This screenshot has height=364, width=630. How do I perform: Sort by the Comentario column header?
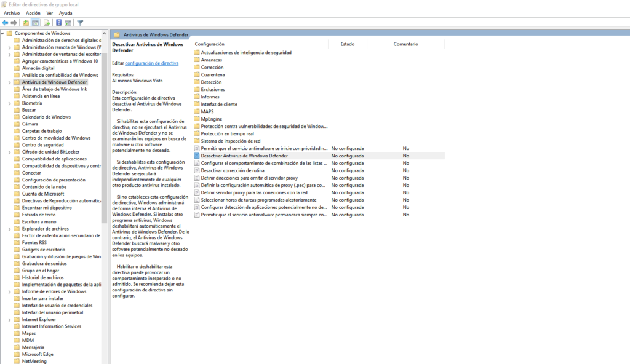405,44
